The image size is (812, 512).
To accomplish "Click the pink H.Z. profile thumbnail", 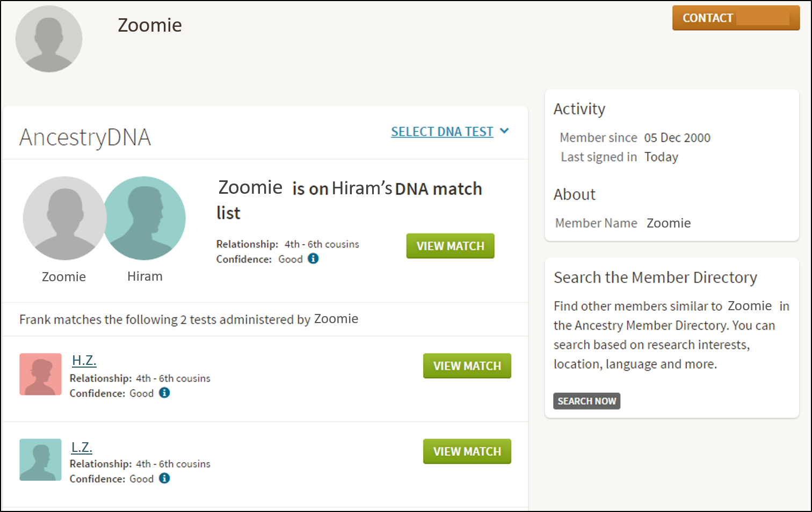I will point(41,374).
